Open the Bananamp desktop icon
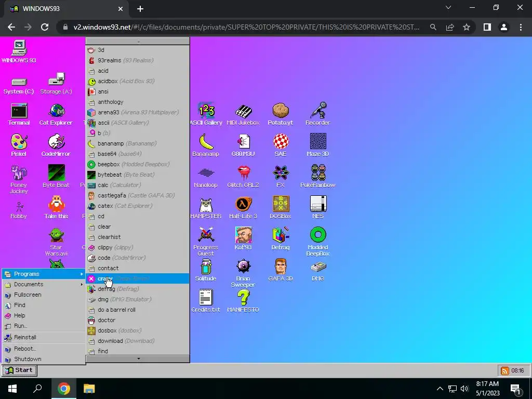The width and height of the screenshot is (532, 399). coord(206,145)
